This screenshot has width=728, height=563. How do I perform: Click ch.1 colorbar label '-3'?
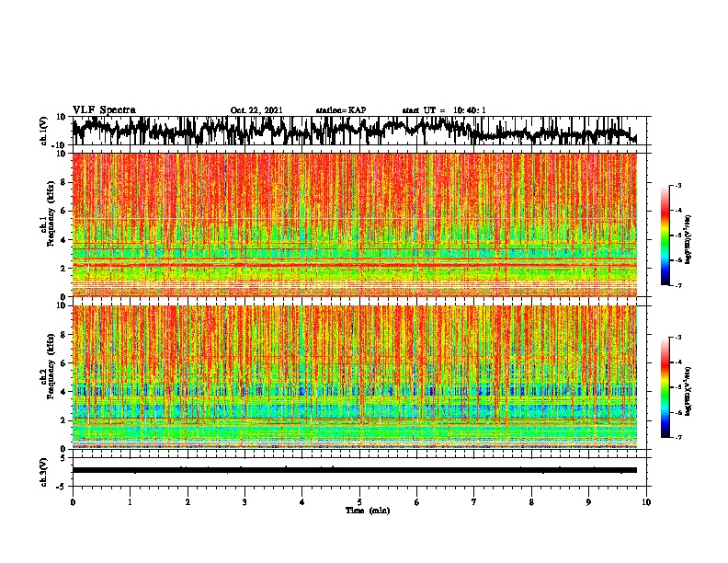click(x=678, y=185)
